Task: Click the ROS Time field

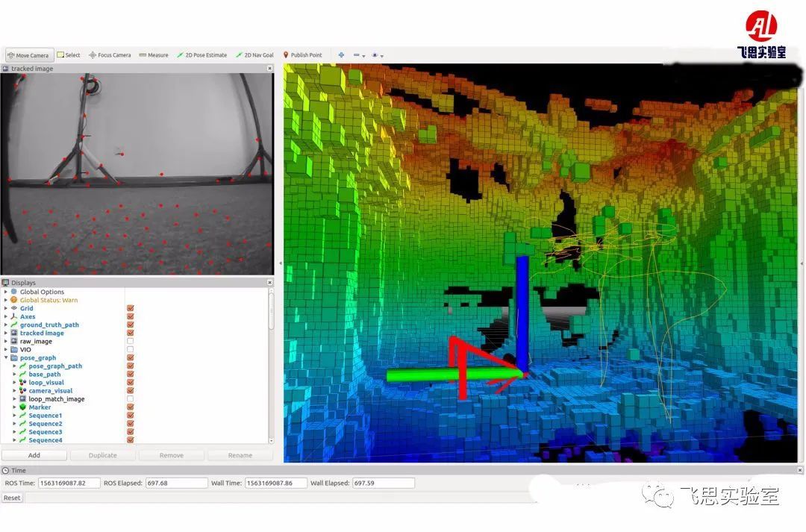Action: 69,483
